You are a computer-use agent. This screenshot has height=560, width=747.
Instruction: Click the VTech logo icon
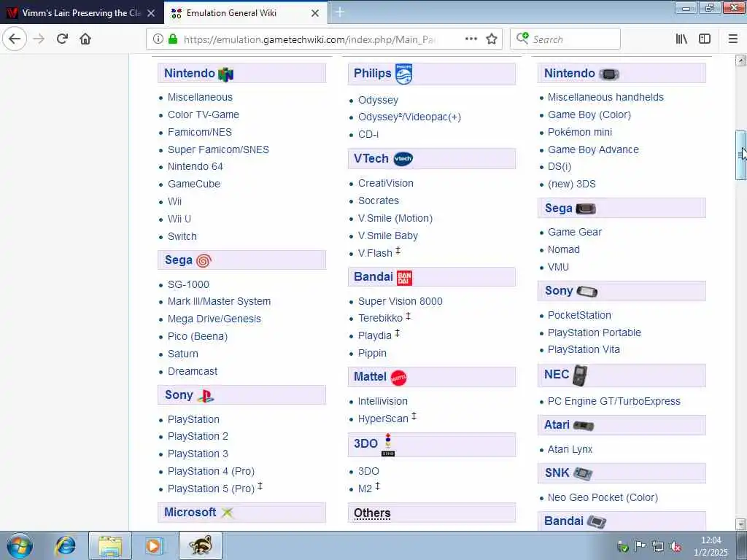click(403, 158)
